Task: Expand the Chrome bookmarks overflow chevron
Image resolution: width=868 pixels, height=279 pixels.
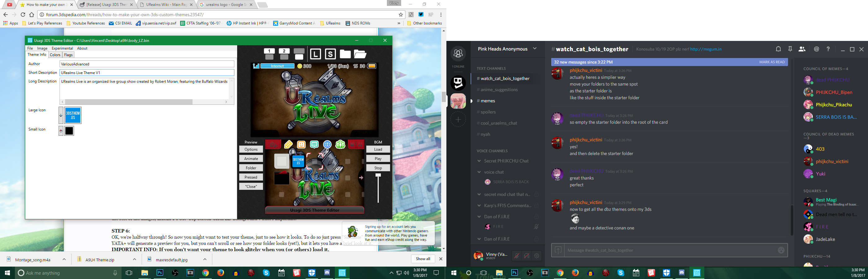Action: (399, 23)
